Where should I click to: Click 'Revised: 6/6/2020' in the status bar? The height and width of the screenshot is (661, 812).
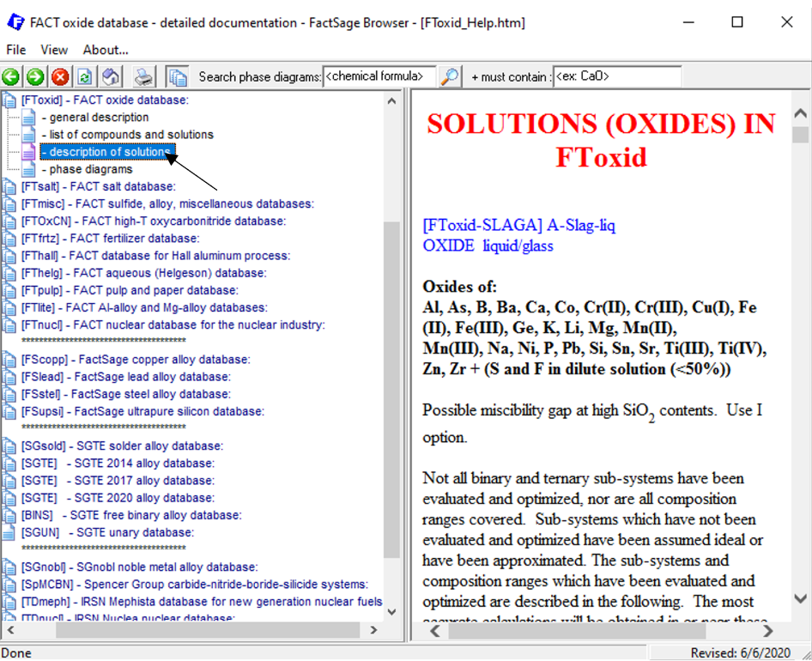click(x=740, y=652)
